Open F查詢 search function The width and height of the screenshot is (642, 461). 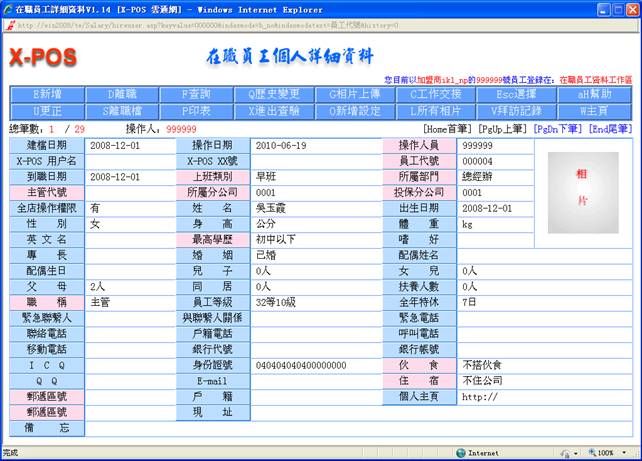coord(195,94)
